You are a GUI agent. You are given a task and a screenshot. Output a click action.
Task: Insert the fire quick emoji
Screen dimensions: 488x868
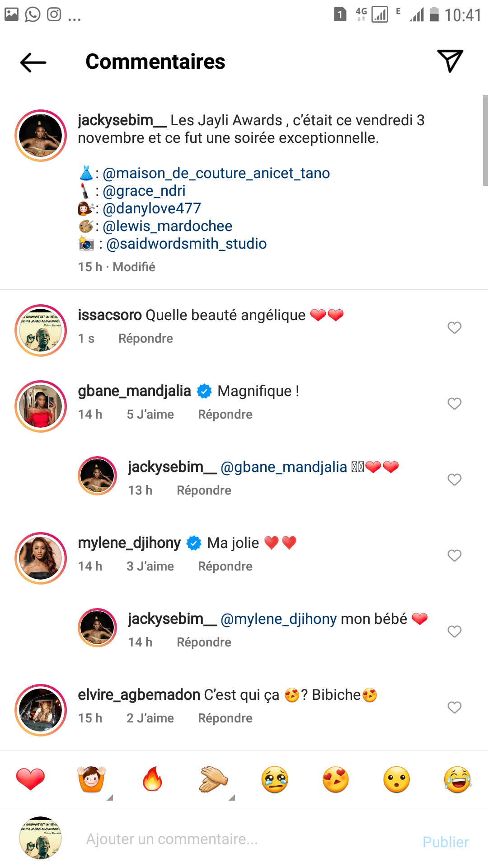point(152,779)
